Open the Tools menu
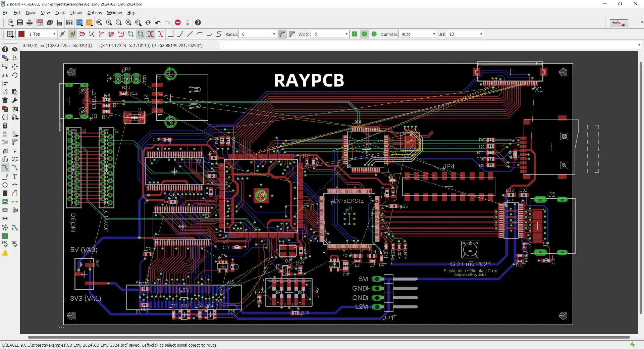Image resolution: width=644 pixels, height=349 pixels. tap(60, 13)
